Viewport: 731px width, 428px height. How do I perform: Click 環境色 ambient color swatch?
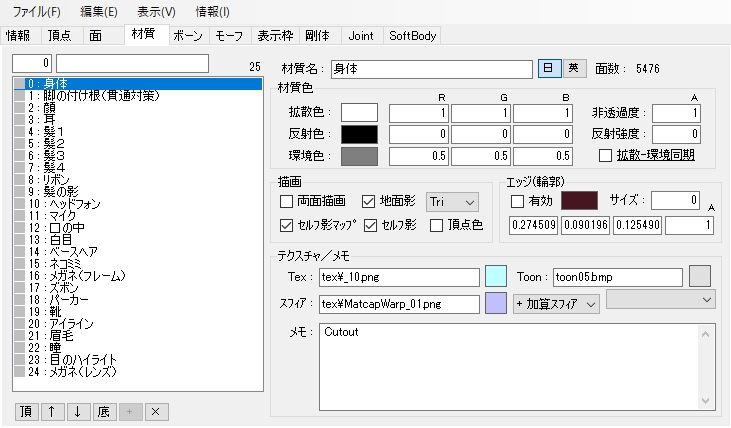click(359, 156)
